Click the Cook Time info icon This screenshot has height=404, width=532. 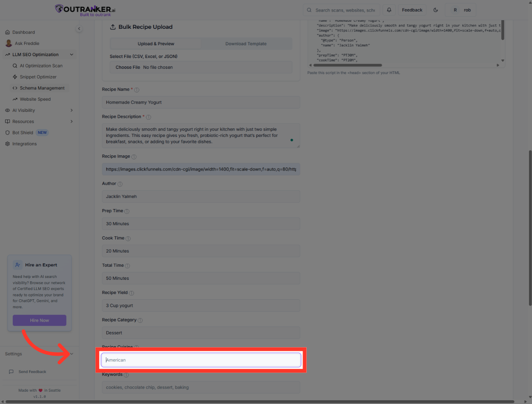[x=128, y=239]
